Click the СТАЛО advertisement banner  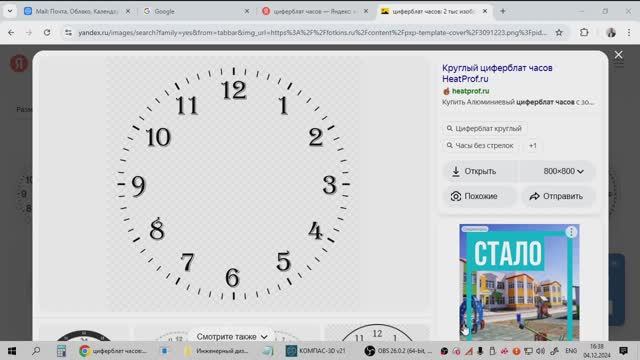(519, 282)
